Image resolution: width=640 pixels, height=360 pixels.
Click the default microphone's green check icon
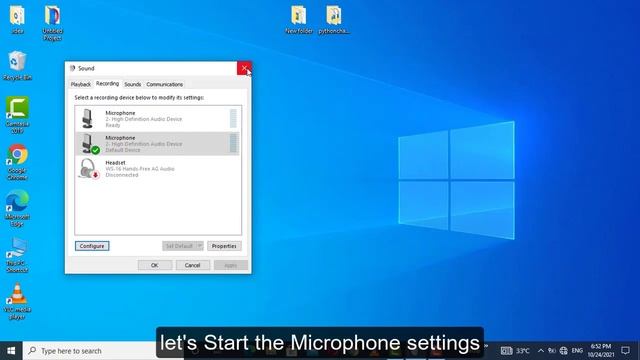point(96,150)
